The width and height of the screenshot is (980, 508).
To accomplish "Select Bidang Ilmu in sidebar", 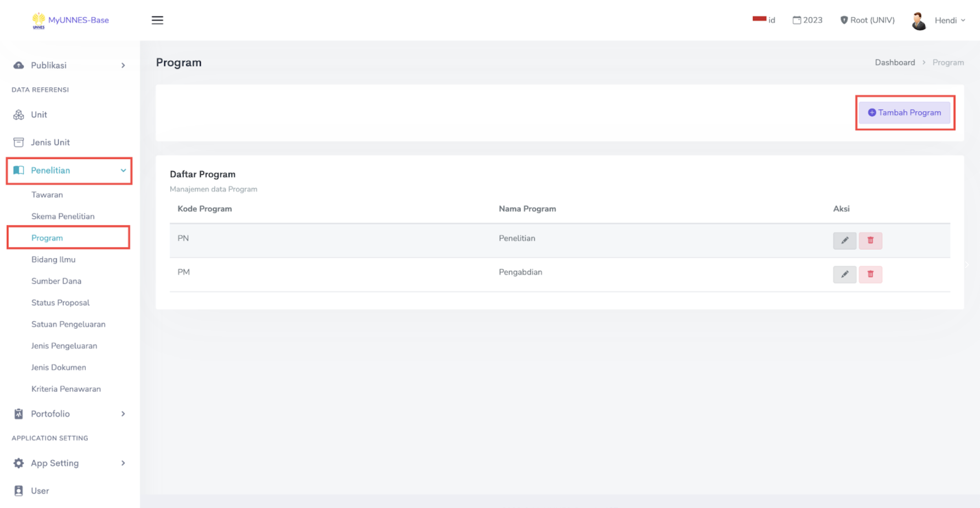I will 53,259.
